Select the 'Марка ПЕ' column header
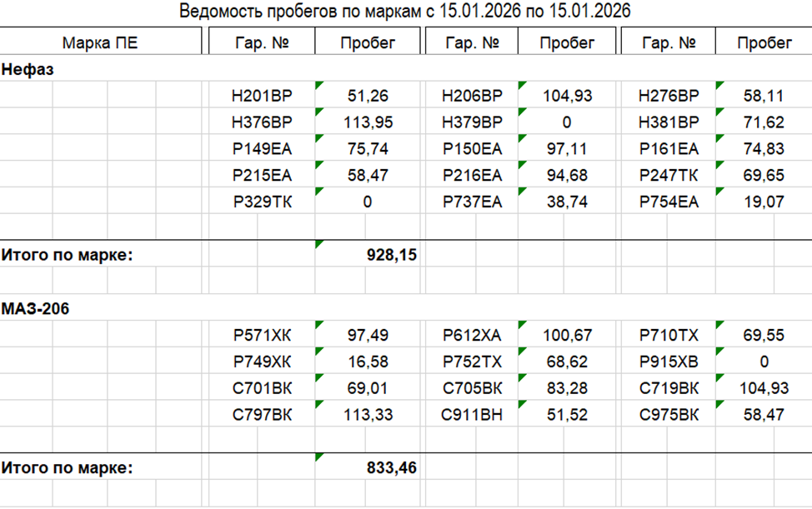The image size is (812, 509). pyautogui.click(x=100, y=42)
